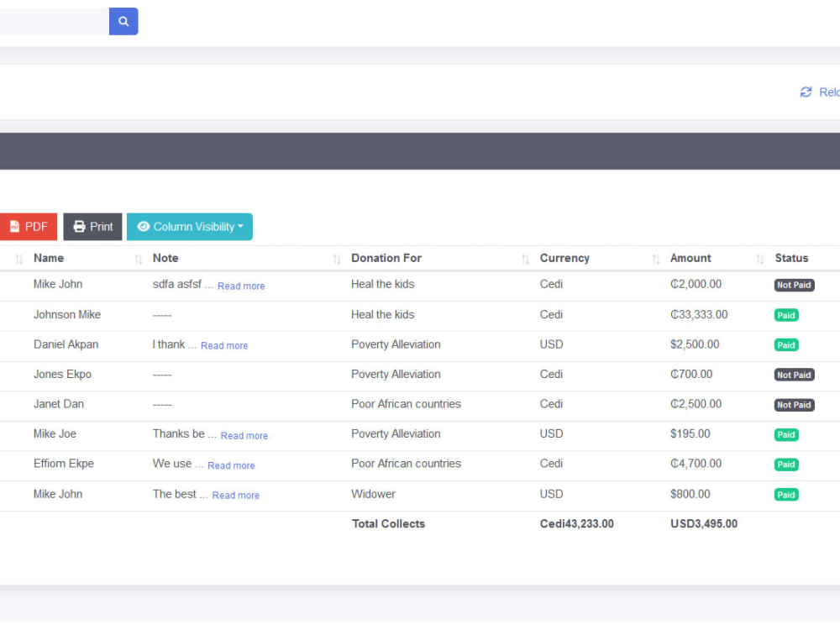
Task: Open Read more for 'Thanks be' note
Action: tap(244, 436)
